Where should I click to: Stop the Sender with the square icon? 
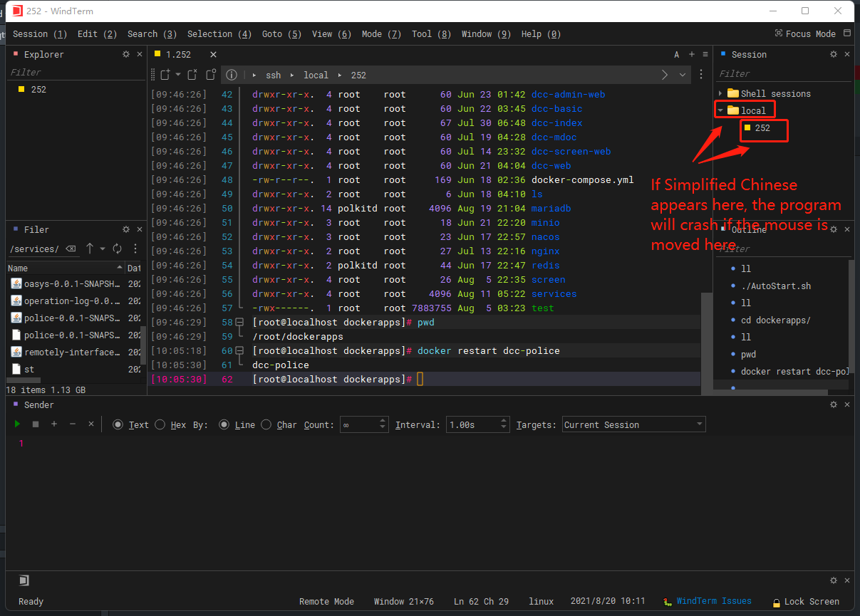pyautogui.click(x=36, y=424)
